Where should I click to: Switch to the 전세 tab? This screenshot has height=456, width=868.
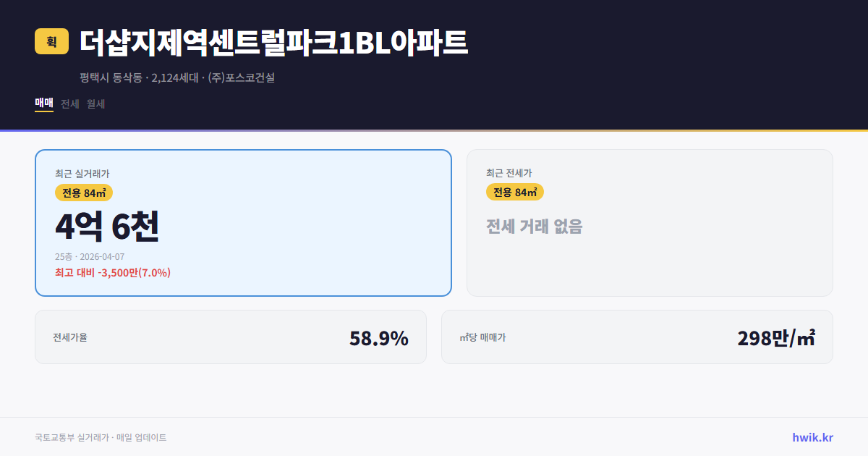point(69,104)
